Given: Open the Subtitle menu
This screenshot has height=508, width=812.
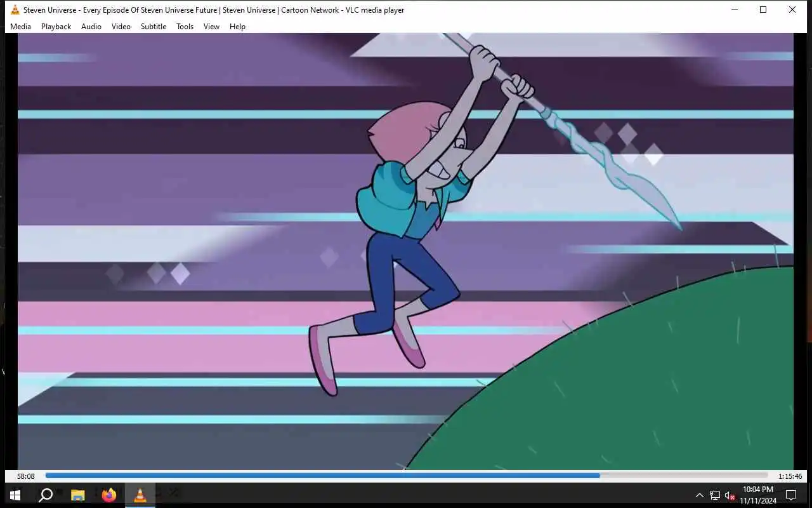Looking at the screenshot, I should point(153,27).
